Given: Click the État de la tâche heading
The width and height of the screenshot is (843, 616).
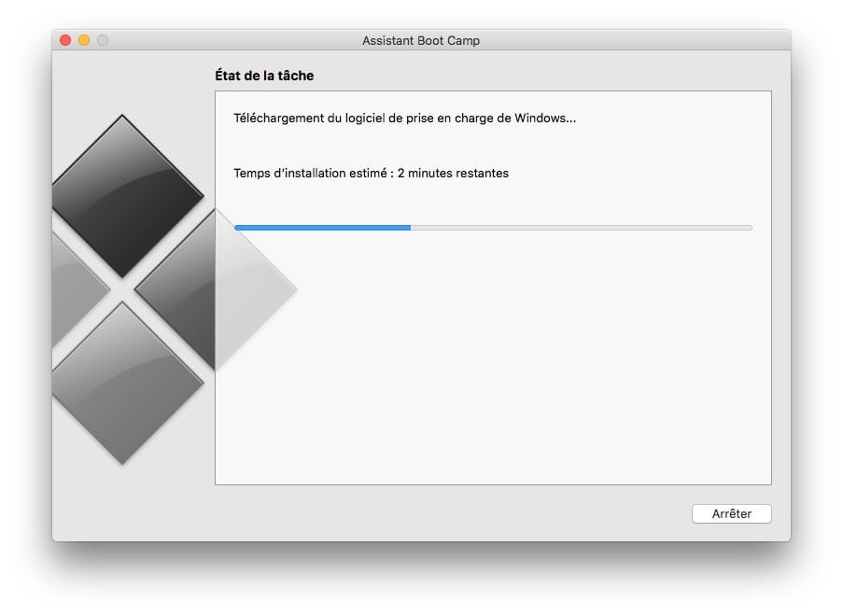Looking at the screenshot, I should [x=264, y=76].
